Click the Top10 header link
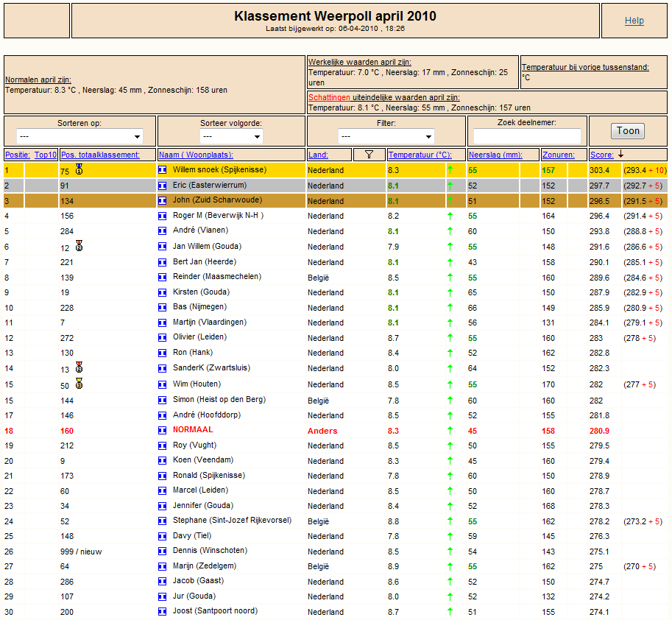The width and height of the screenshot is (672, 620). (46, 155)
